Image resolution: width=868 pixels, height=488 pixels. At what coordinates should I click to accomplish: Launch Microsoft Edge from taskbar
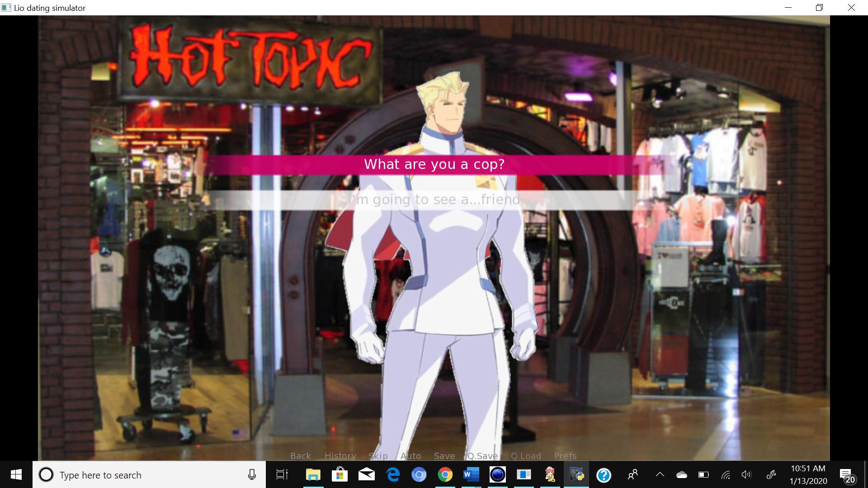[393, 475]
